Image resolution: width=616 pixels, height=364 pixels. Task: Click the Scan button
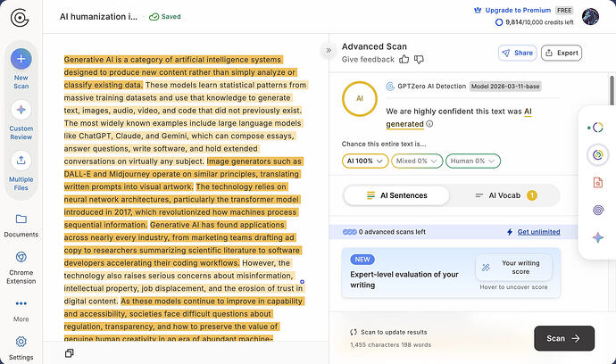pos(563,338)
